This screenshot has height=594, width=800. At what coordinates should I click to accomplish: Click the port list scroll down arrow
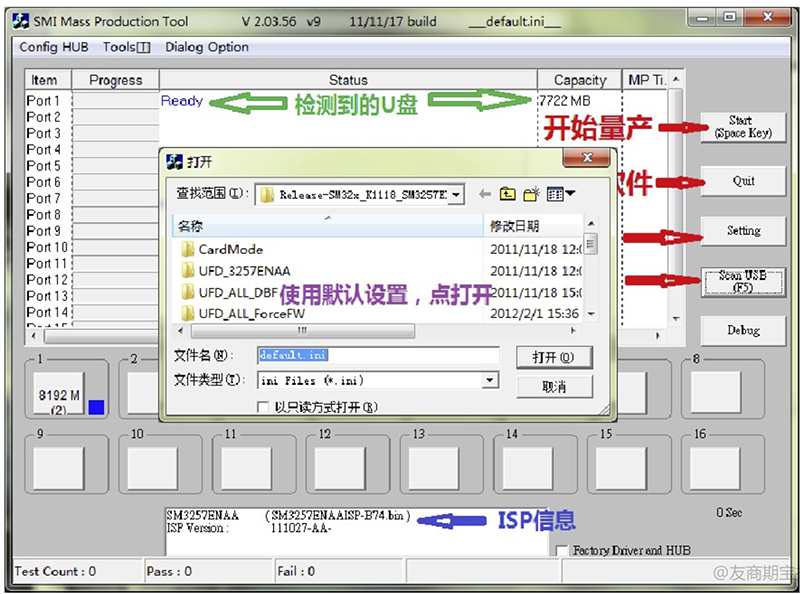point(676,319)
